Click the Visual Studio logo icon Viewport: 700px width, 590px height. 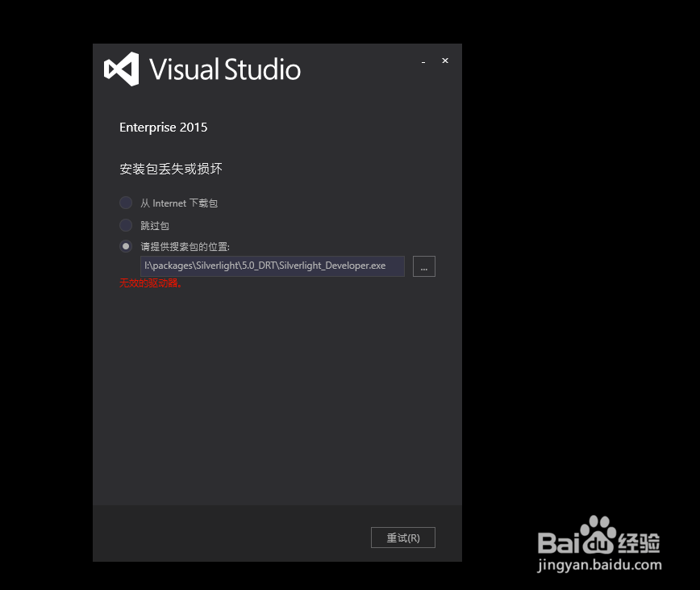pyautogui.click(x=122, y=69)
